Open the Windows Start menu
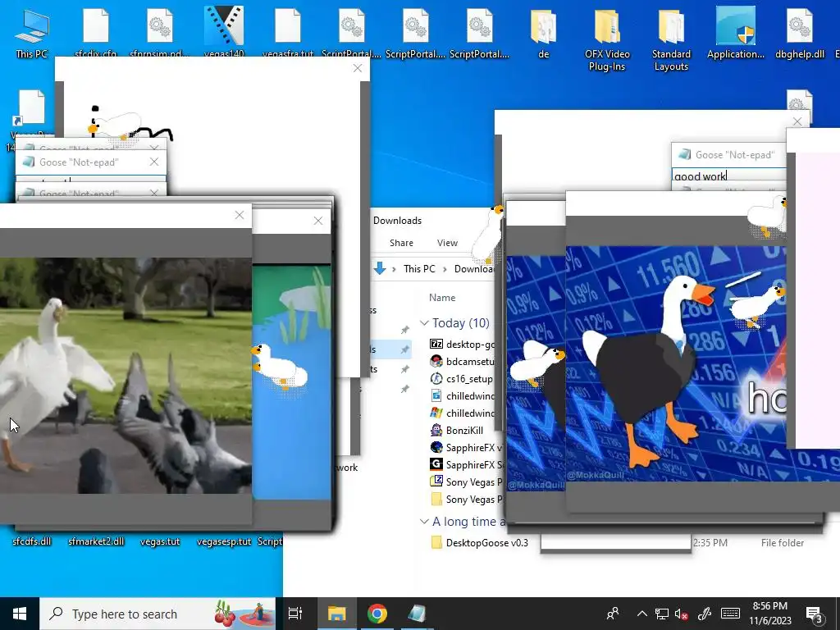Screen dimensions: 840x630 tap(20, 614)
